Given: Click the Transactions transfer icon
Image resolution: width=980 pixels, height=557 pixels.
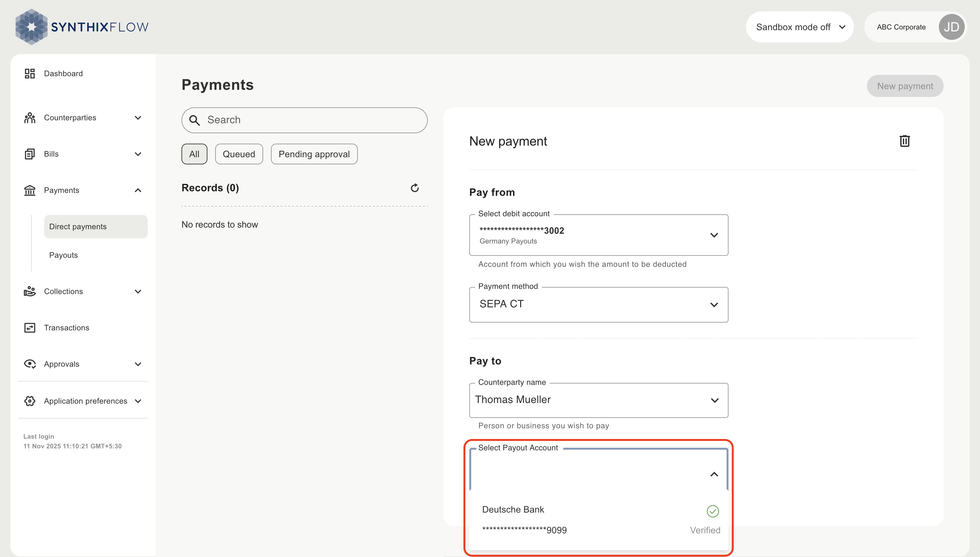Looking at the screenshot, I should coord(29,328).
